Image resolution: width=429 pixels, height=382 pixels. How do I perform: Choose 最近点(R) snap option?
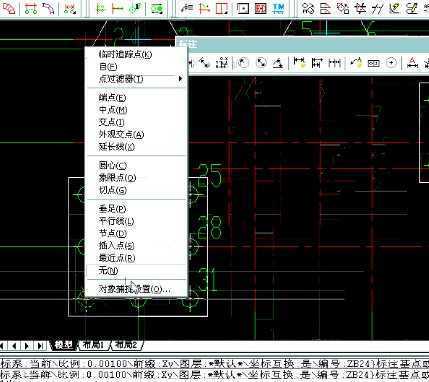tap(136, 258)
